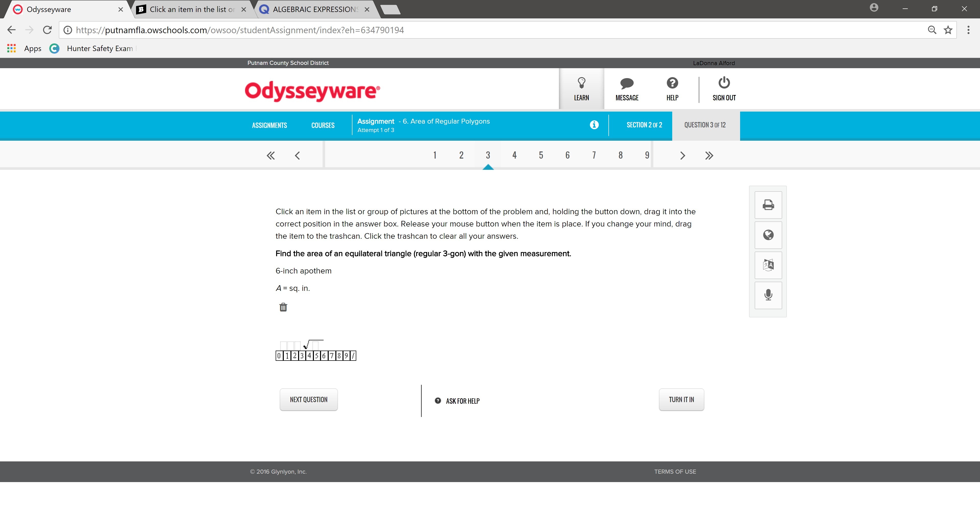Bookmark page with star icon
The image size is (980, 526).
(x=948, y=30)
